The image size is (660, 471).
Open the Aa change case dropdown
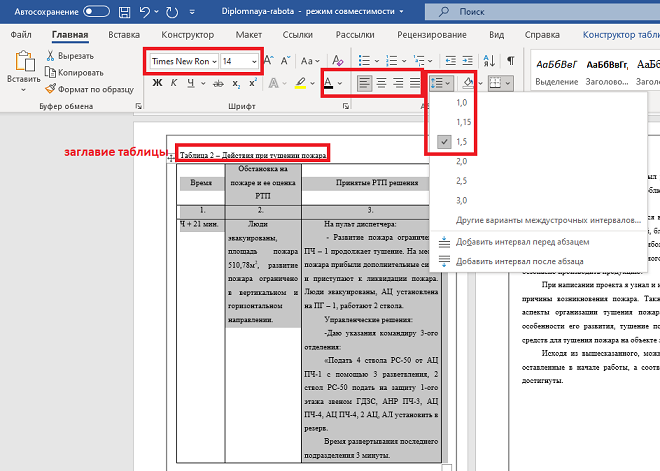pyautogui.click(x=311, y=60)
